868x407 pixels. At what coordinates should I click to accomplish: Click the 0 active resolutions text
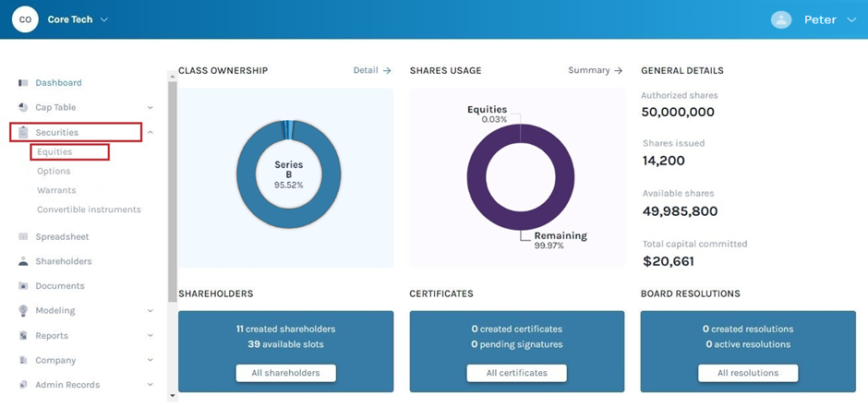point(748,344)
